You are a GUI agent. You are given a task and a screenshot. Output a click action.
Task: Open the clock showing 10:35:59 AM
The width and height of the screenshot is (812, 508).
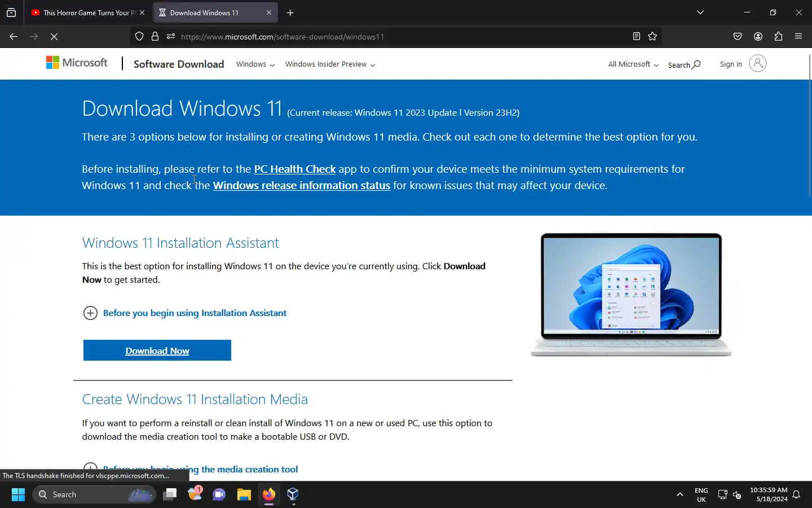pos(769,494)
